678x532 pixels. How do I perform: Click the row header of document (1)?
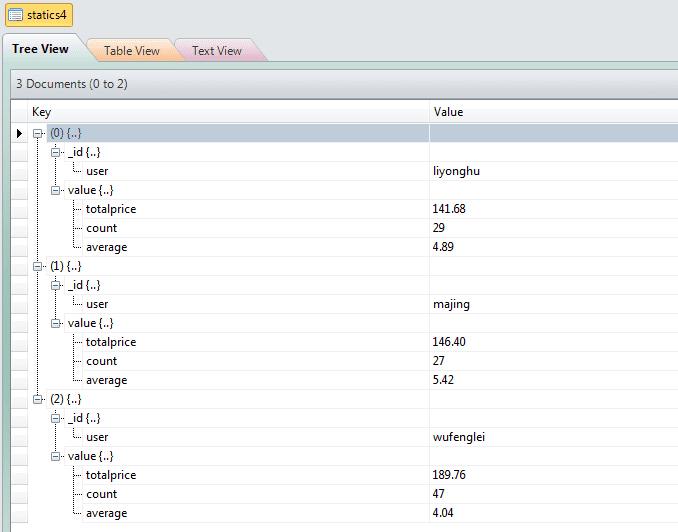[19, 266]
